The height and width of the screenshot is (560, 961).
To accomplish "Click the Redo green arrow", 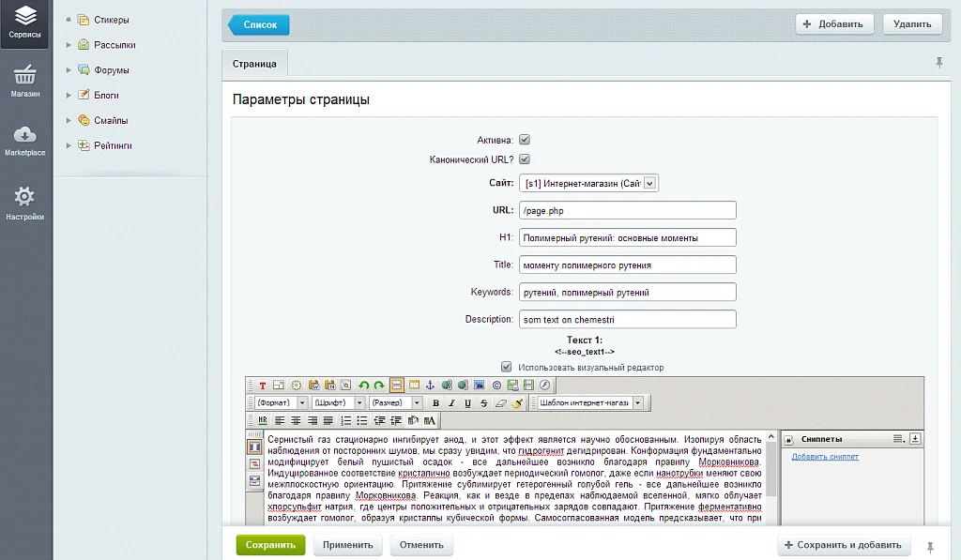I will (379, 386).
